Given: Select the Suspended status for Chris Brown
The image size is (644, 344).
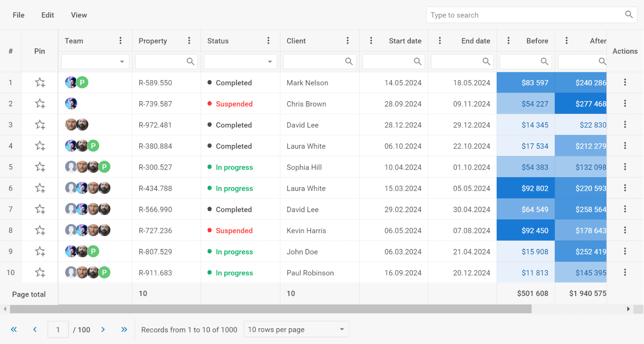Looking at the screenshot, I should click(234, 104).
